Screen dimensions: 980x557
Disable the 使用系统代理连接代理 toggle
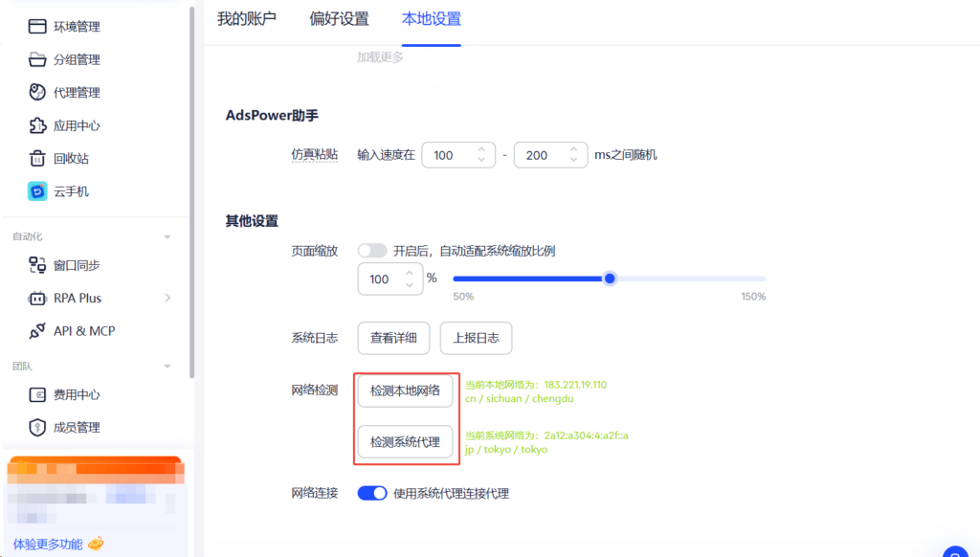(x=372, y=493)
